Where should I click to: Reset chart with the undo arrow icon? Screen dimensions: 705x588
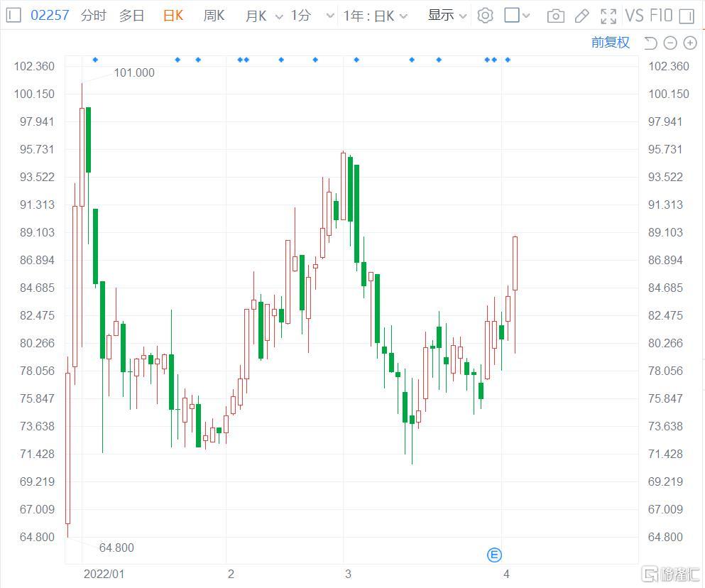tap(650, 43)
